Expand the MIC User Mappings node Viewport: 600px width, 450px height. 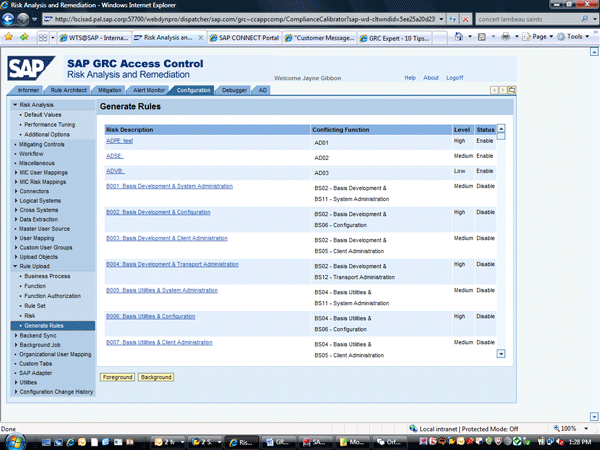coord(16,172)
